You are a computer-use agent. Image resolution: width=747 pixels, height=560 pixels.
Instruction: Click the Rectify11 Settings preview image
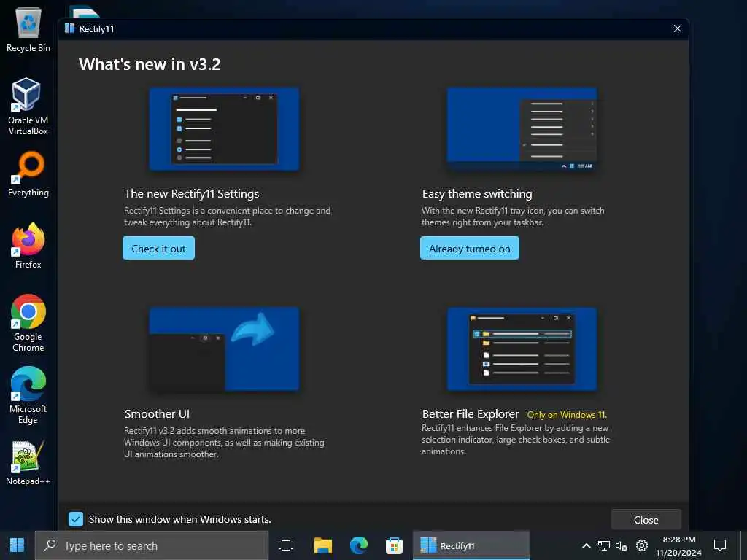(x=225, y=128)
